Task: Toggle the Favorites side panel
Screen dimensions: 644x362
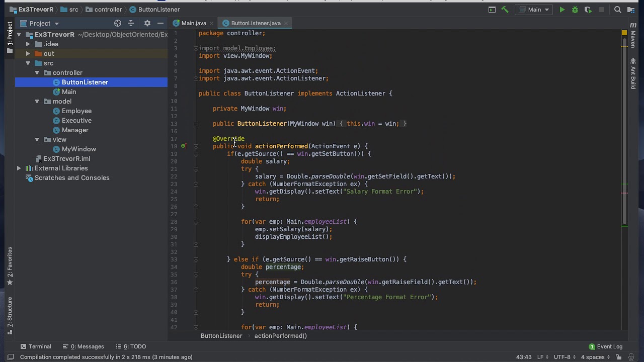Action: (10, 266)
